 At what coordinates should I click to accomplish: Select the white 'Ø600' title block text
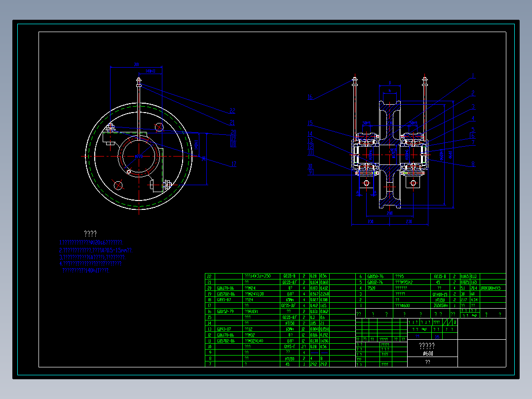tap(428, 354)
